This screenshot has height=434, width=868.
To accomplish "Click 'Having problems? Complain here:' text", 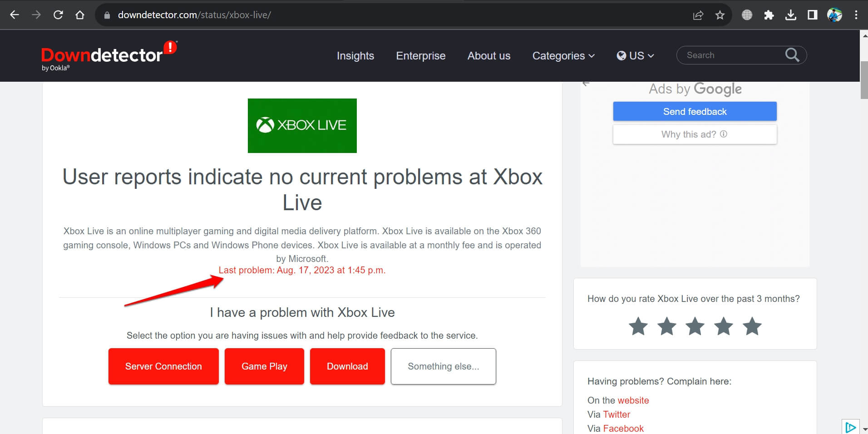I will (x=659, y=381).
